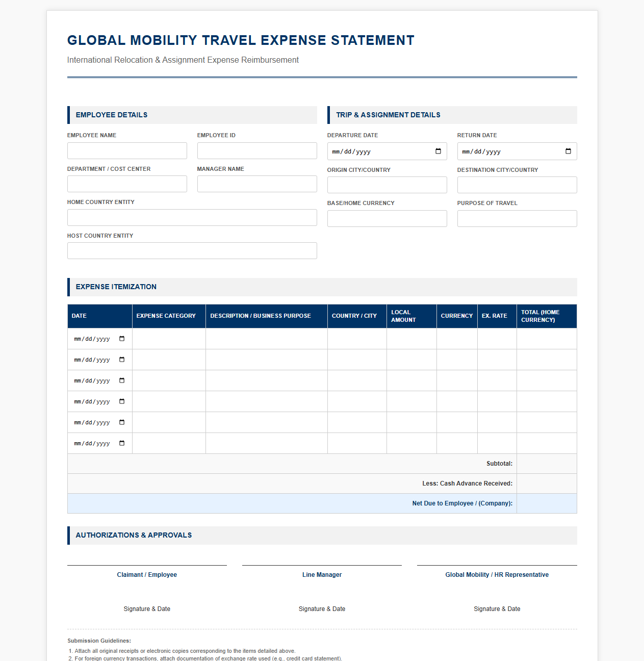The image size is (644, 661).
Task: Open calendar icon in fifth expense row
Action: point(122,422)
